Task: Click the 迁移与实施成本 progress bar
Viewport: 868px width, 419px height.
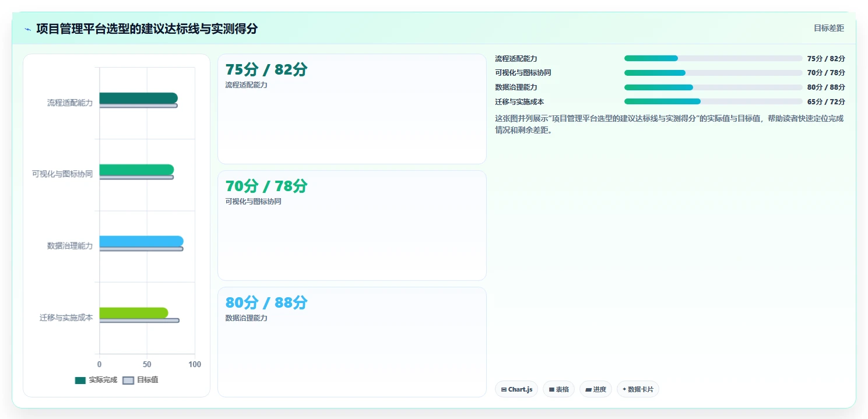Action: click(714, 101)
